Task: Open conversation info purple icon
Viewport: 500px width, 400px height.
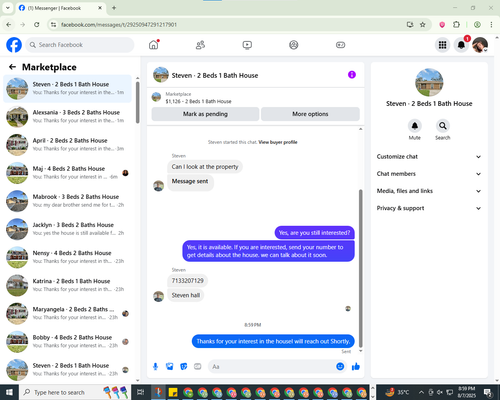Action: [x=352, y=75]
